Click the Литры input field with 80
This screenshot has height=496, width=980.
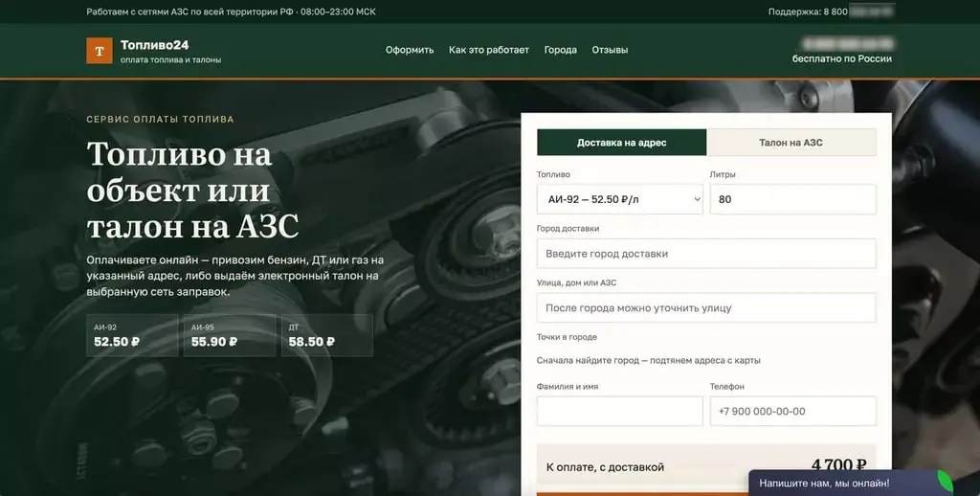tap(793, 199)
